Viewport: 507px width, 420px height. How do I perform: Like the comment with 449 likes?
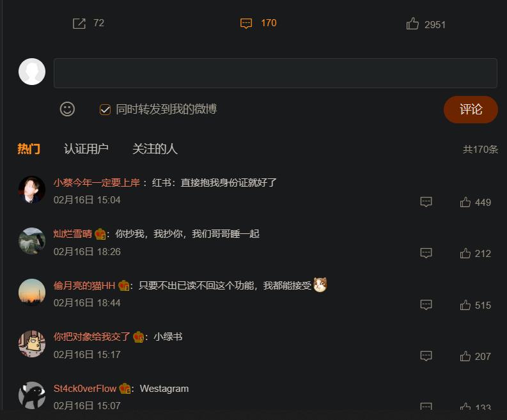click(465, 202)
